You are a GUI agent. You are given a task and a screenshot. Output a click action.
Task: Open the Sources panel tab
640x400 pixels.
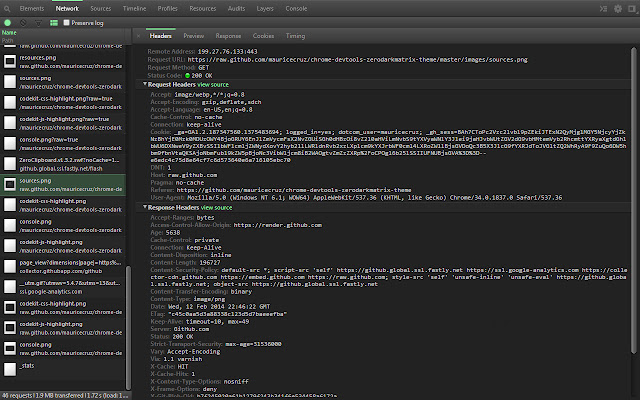(100, 7)
